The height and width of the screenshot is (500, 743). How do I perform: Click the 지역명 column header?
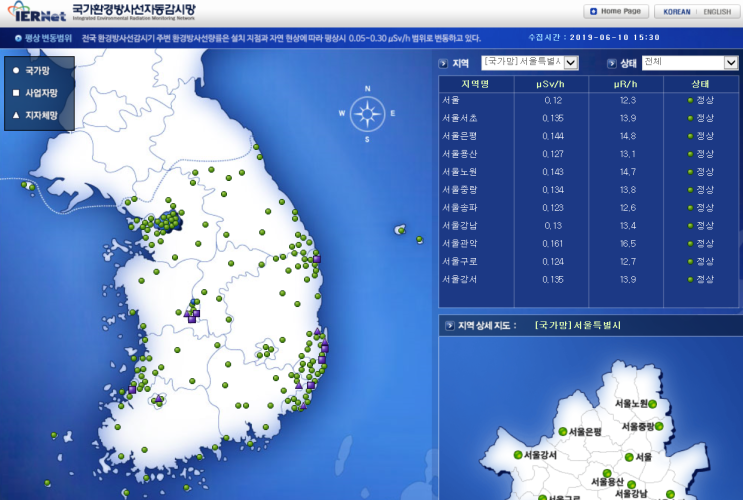click(x=476, y=84)
